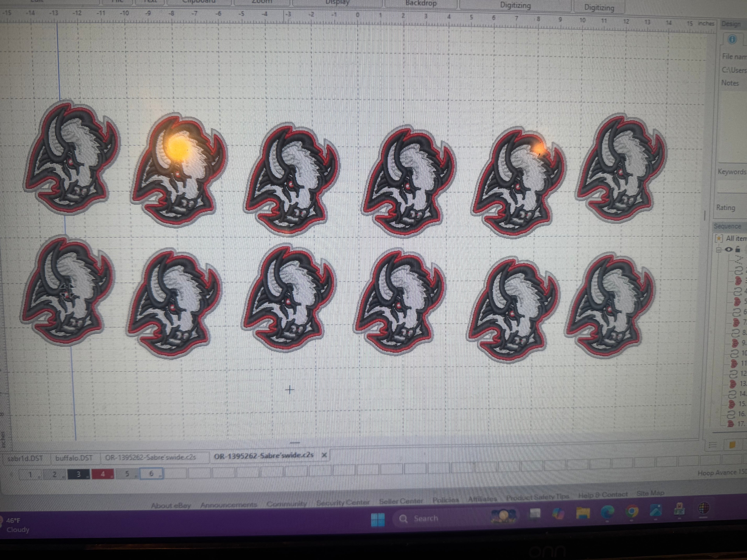Screen dimensions: 747x560
Task: Toggle the eye visibility icon in Sequence
Action: pos(729,249)
